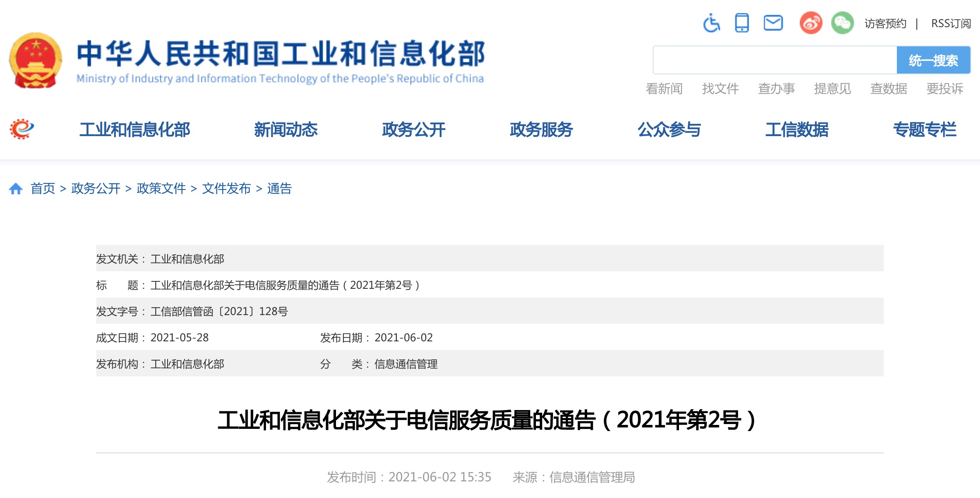Click the 要投诉 shortcut link

[x=945, y=89]
